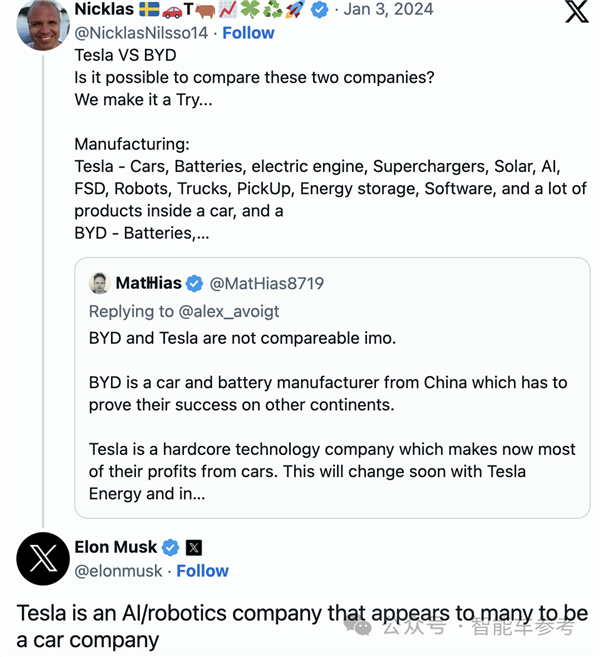Click the verified badge next to Nicklas

[320, 10]
